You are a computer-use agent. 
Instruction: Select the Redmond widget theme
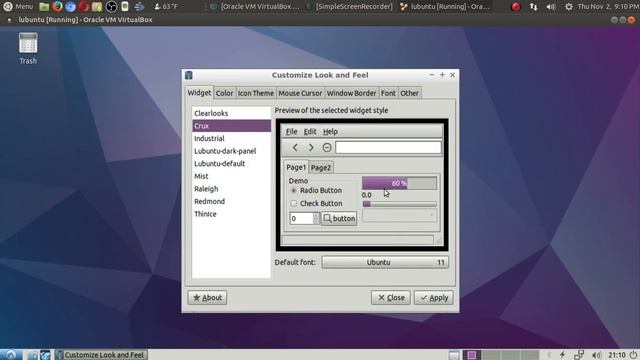(231, 202)
